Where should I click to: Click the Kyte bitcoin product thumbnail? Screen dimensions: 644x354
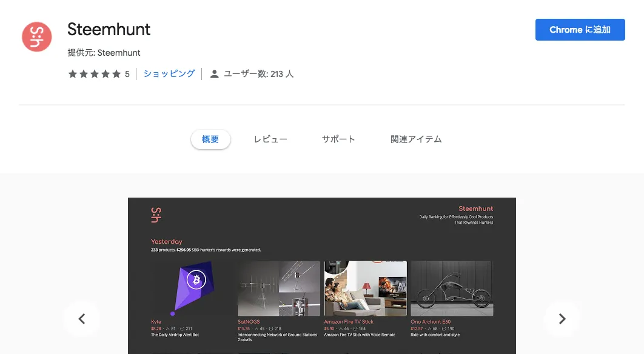point(192,289)
